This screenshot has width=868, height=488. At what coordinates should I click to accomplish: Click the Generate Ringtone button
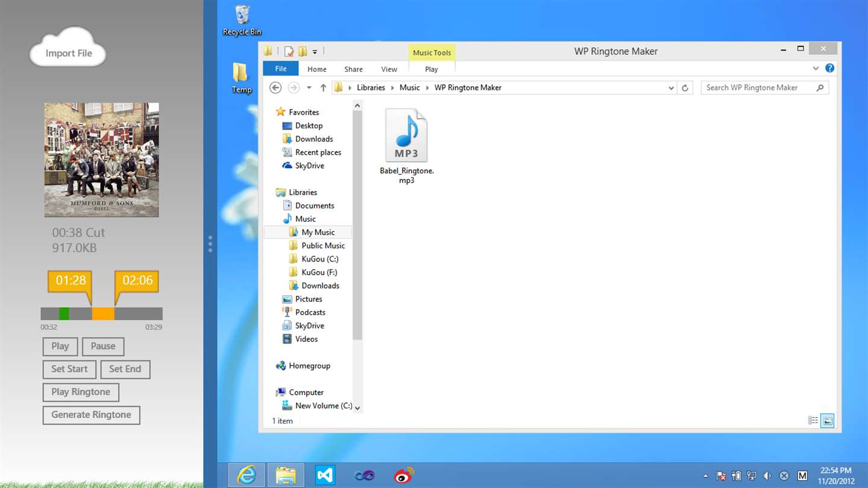coord(91,415)
